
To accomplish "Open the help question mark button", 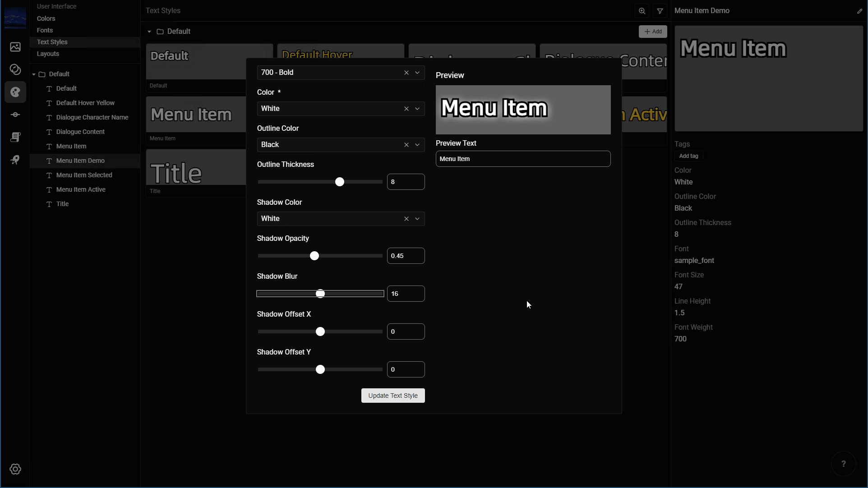I will click(844, 464).
